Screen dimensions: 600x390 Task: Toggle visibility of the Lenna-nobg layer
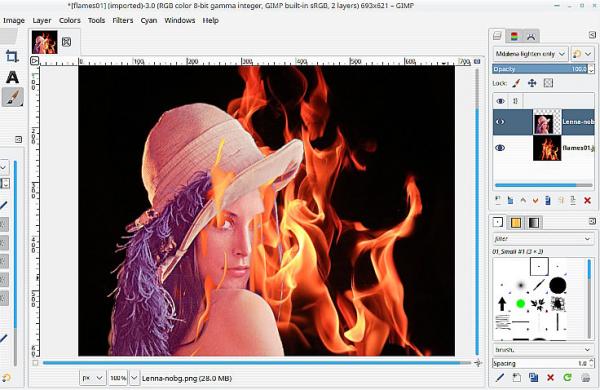coord(500,122)
